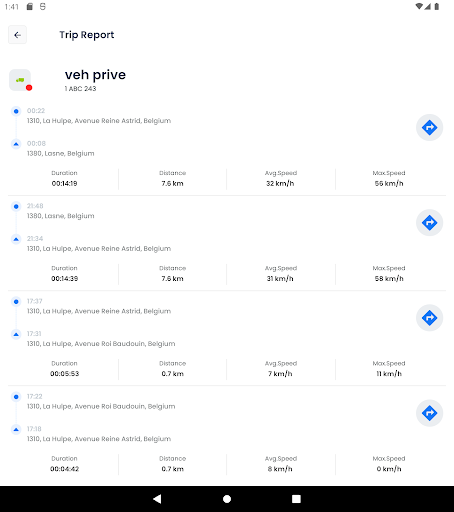This screenshot has height=512, width=454.
Task: Tap the Trip Report title
Action: pos(87,35)
